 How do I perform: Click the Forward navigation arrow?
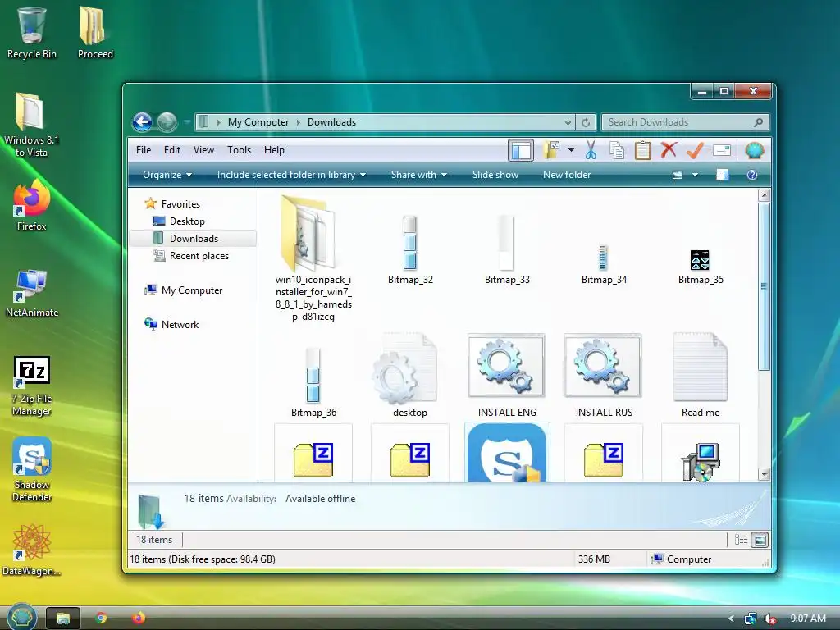167,122
